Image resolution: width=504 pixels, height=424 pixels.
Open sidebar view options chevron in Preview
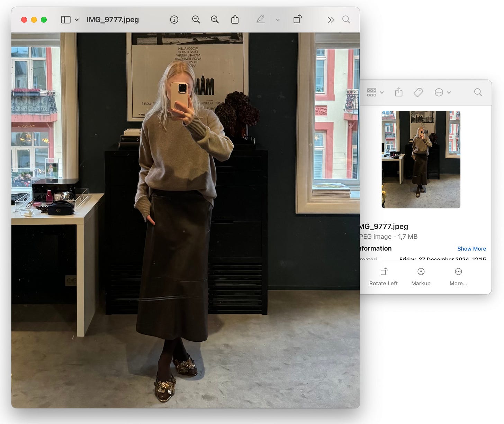(77, 20)
